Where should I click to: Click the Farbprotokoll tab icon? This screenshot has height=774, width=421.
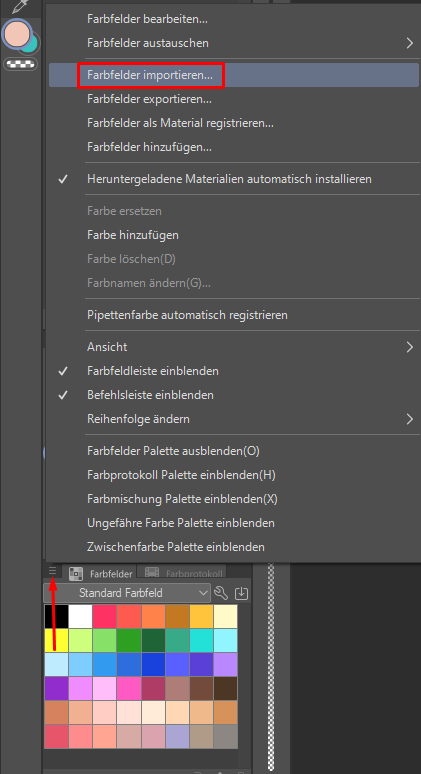(152, 573)
